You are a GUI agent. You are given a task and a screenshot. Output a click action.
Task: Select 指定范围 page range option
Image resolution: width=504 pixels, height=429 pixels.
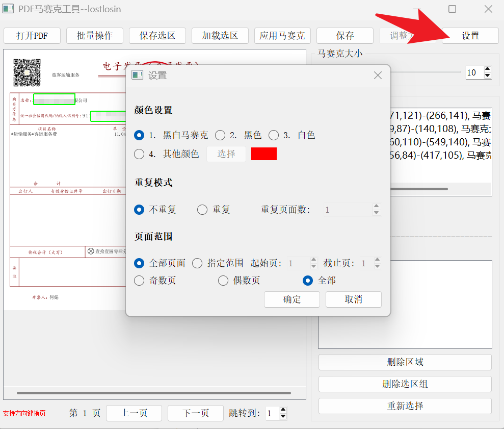[197, 263]
